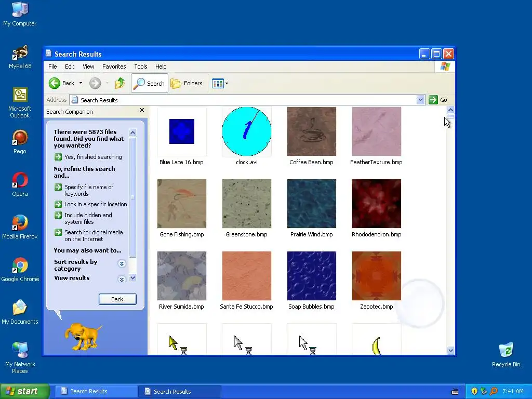This screenshot has height=399, width=532.
Task: Open the Recycle Bin
Action: click(x=506, y=355)
